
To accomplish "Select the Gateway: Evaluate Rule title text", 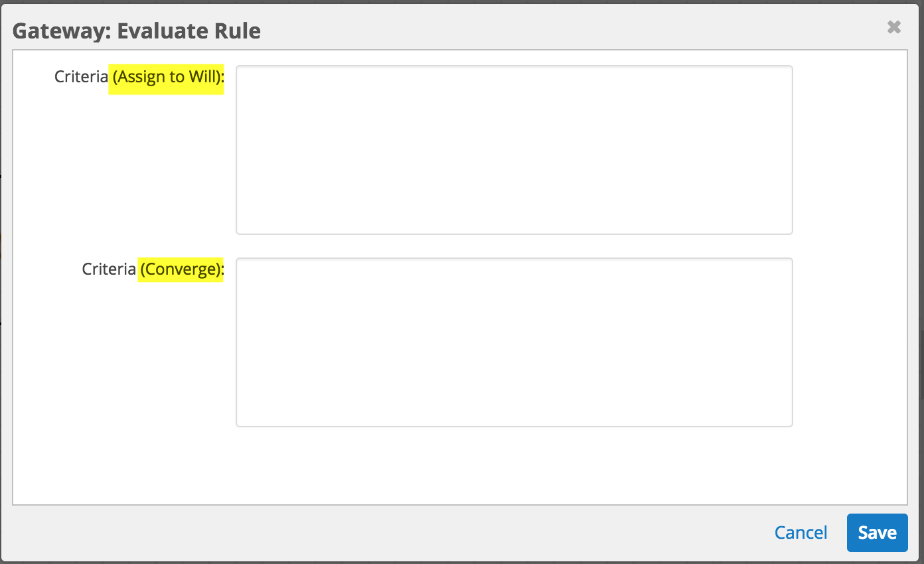I will pyautogui.click(x=137, y=31).
